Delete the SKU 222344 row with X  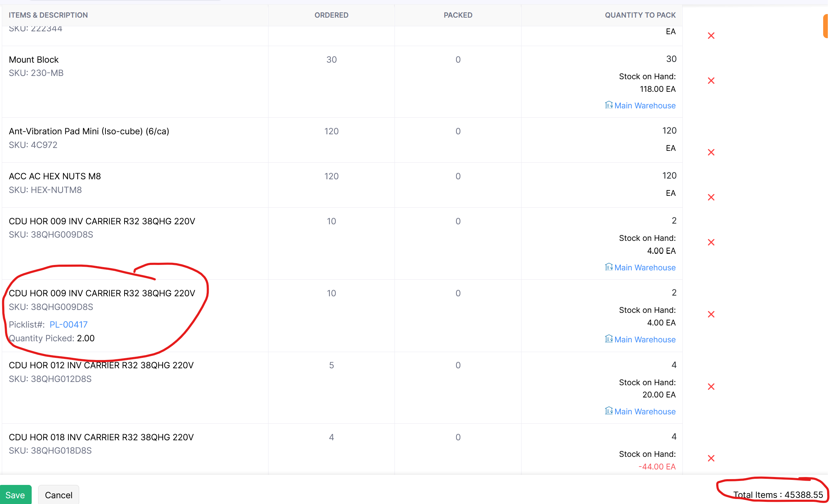(711, 36)
